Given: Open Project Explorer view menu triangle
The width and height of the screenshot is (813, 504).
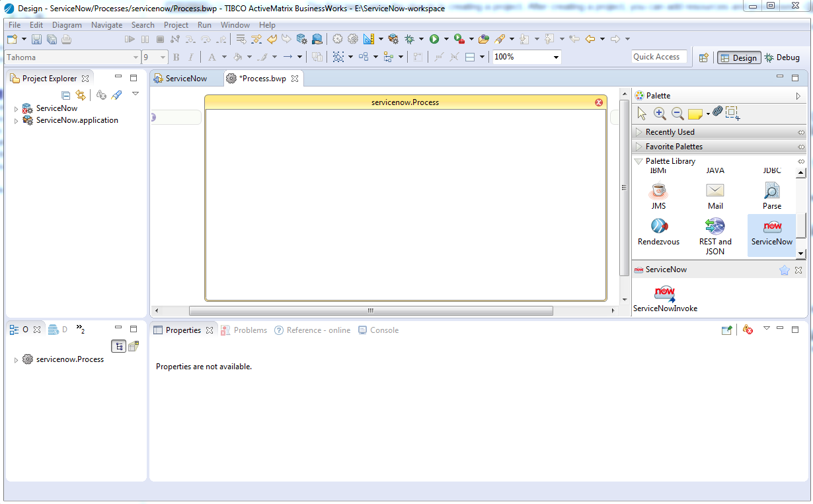Looking at the screenshot, I should tap(135, 94).
